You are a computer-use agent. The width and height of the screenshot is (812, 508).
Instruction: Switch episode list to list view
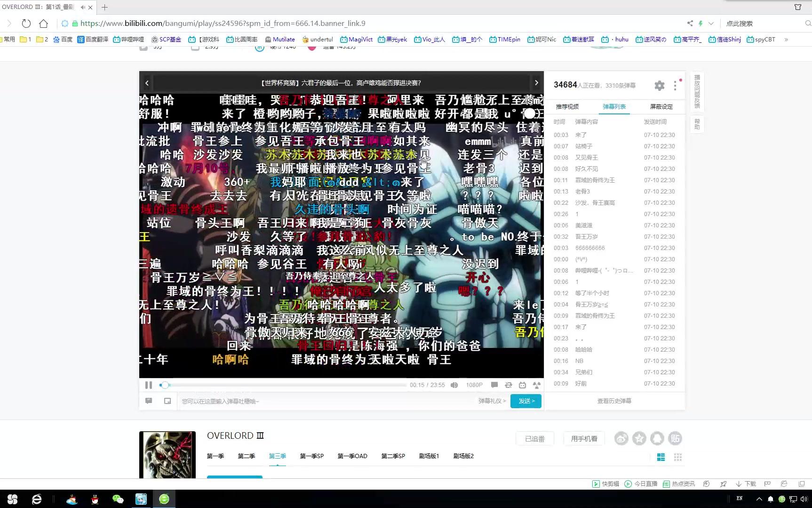coord(661,457)
